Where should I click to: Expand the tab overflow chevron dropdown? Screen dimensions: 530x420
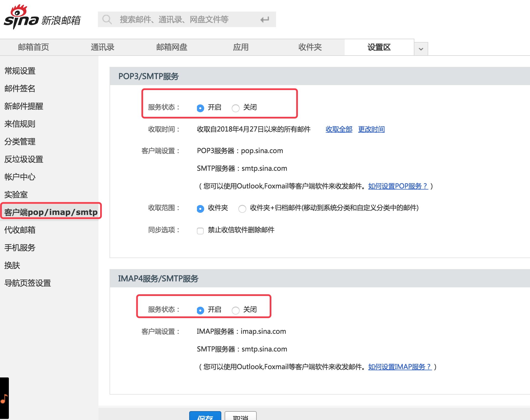[421, 49]
